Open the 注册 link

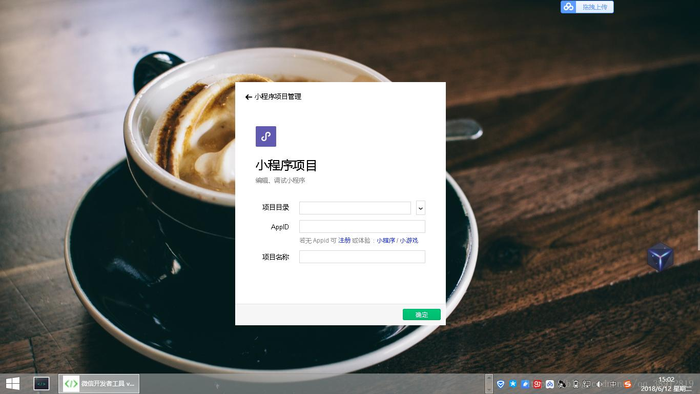click(x=344, y=241)
